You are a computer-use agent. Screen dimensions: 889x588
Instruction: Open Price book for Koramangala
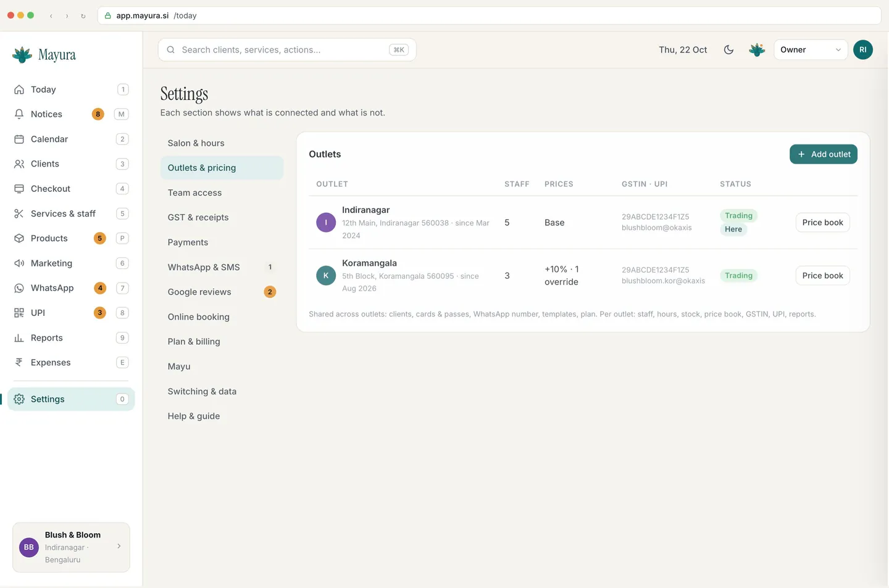click(822, 276)
